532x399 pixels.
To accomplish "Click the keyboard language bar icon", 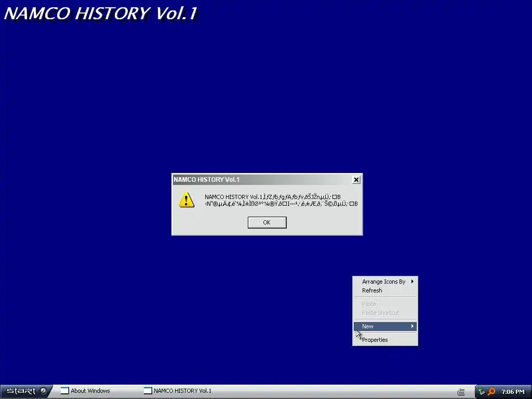I will (461, 392).
